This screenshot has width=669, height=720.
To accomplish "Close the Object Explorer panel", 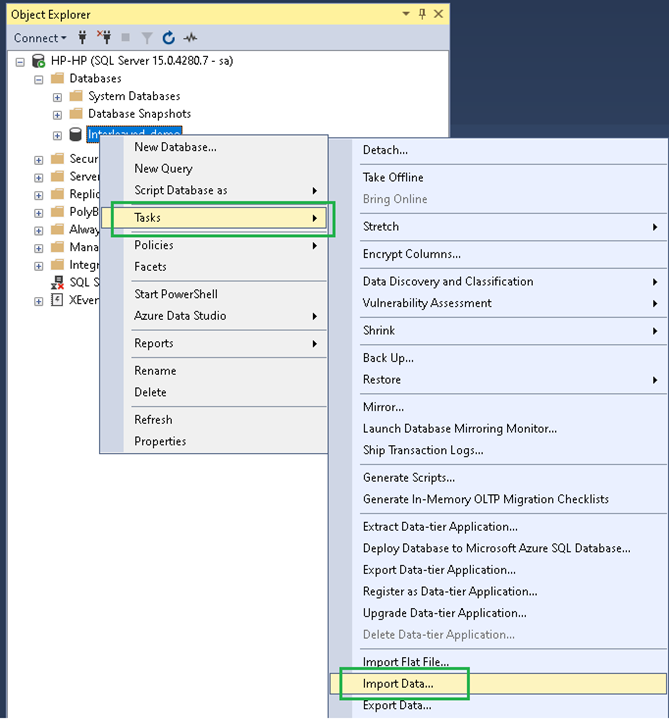I will (439, 14).
